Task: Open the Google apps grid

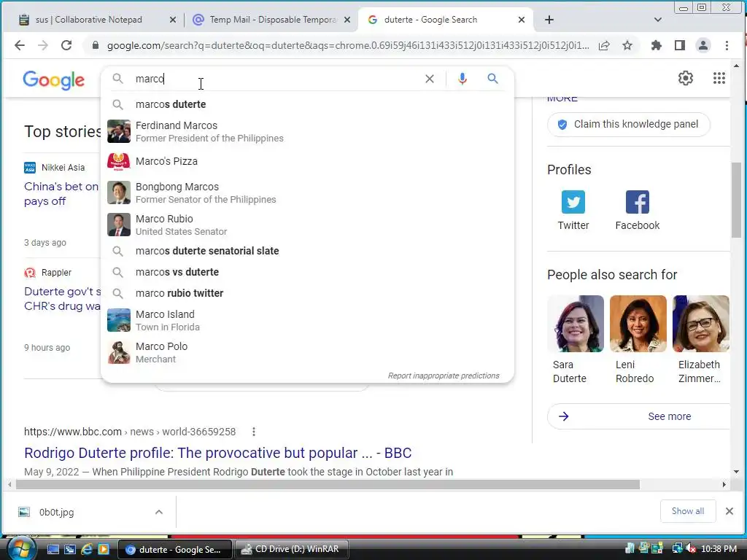Action: tap(719, 78)
